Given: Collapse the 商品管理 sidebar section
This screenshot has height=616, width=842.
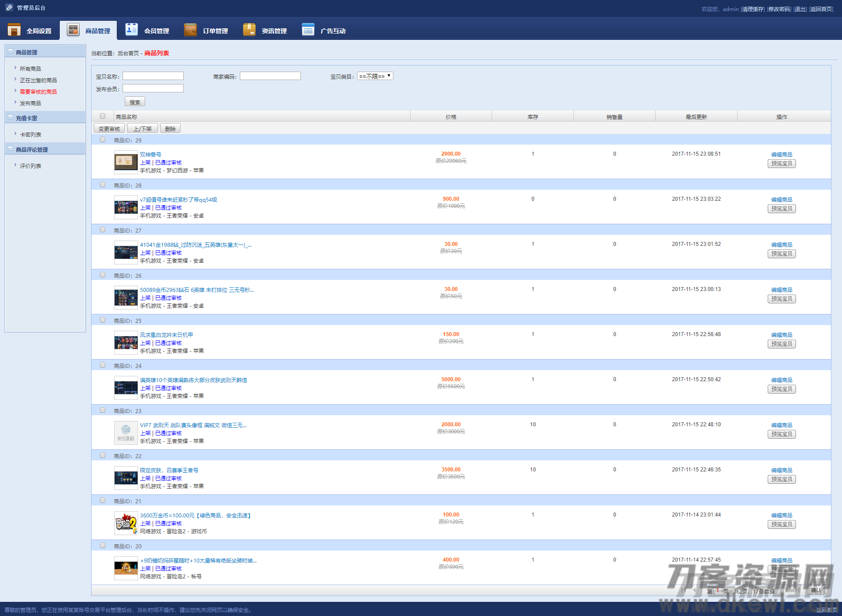Looking at the screenshot, I should coord(11,51).
